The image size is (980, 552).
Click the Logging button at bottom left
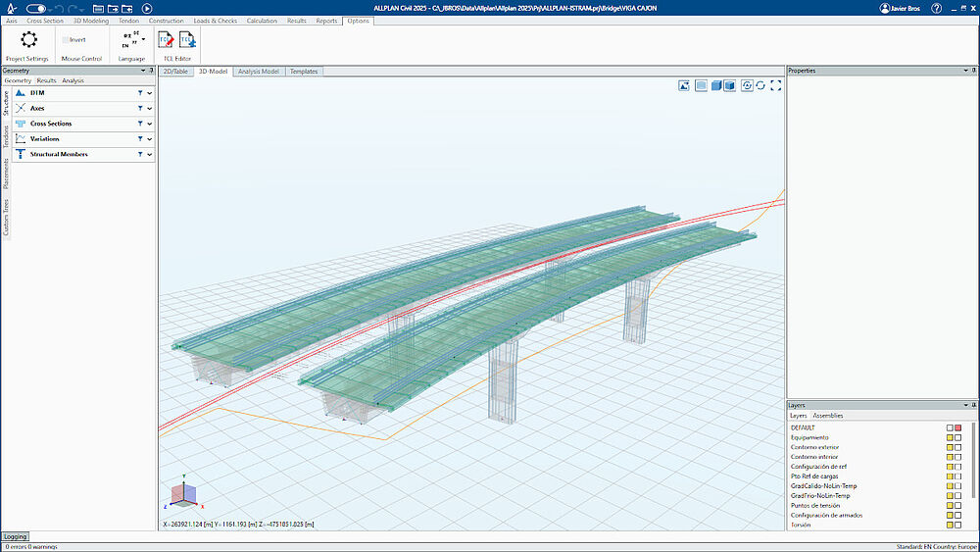tap(16, 537)
